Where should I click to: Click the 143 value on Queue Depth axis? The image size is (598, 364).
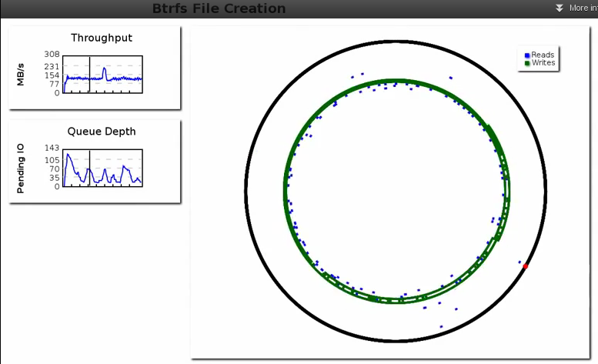coord(52,148)
